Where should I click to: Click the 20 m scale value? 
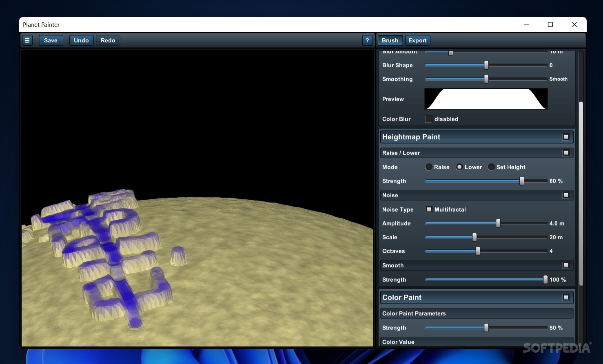click(x=556, y=237)
